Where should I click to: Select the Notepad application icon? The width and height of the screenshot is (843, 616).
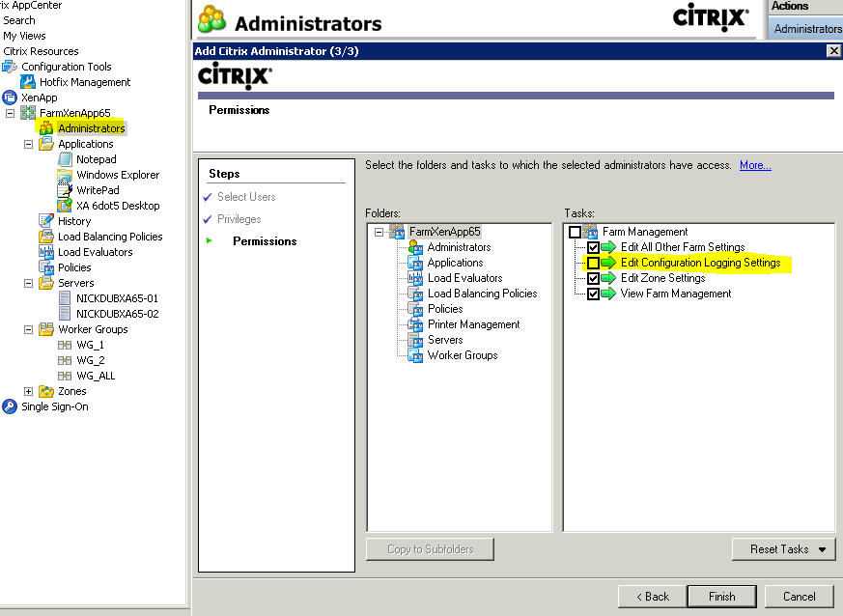pyautogui.click(x=65, y=159)
